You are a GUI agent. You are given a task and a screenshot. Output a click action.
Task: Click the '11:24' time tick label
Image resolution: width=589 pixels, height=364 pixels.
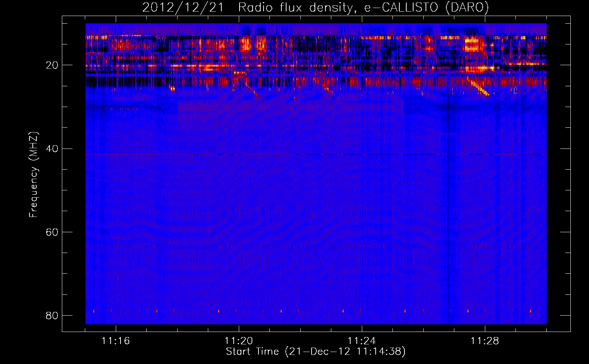click(361, 341)
